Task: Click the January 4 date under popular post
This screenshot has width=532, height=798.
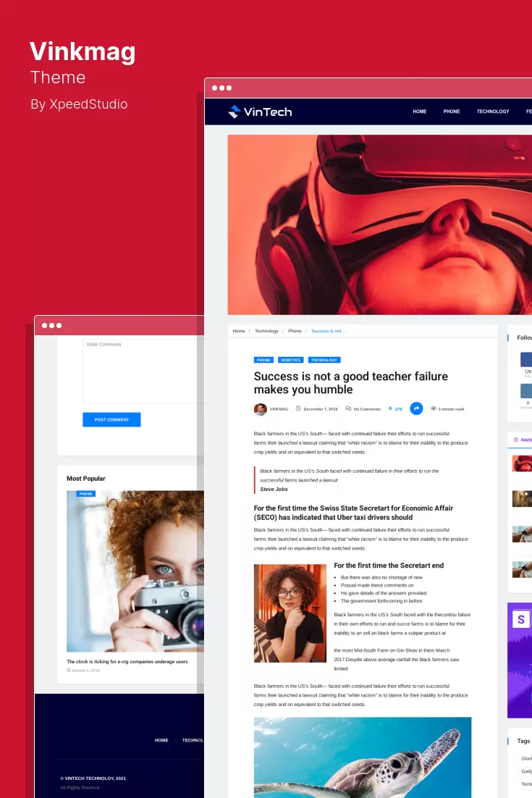Action: 85,671
